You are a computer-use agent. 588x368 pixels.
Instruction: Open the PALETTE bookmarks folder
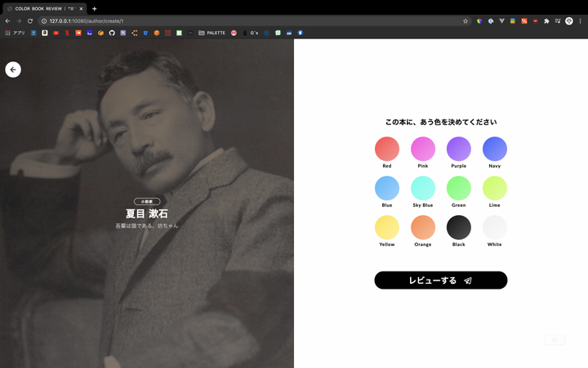pos(212,33)
